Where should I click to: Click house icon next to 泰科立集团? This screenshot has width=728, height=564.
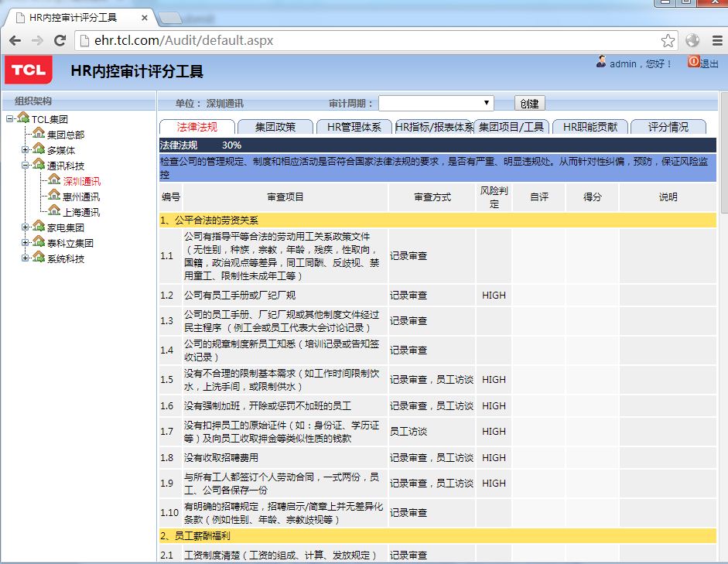pyautogui.click(x=39, y=241)
